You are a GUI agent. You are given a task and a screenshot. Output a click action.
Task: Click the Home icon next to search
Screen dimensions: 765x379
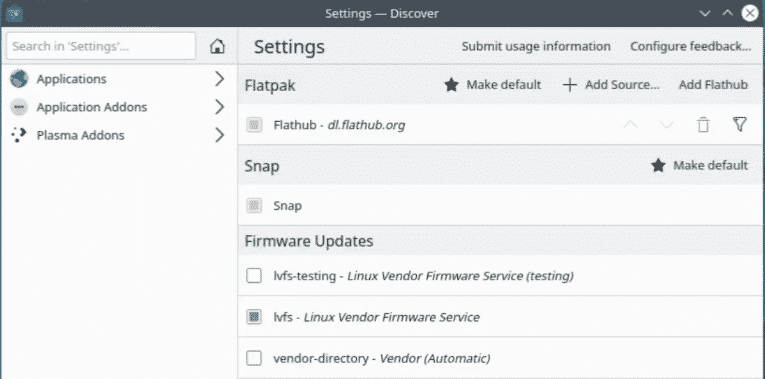[217, 46]
